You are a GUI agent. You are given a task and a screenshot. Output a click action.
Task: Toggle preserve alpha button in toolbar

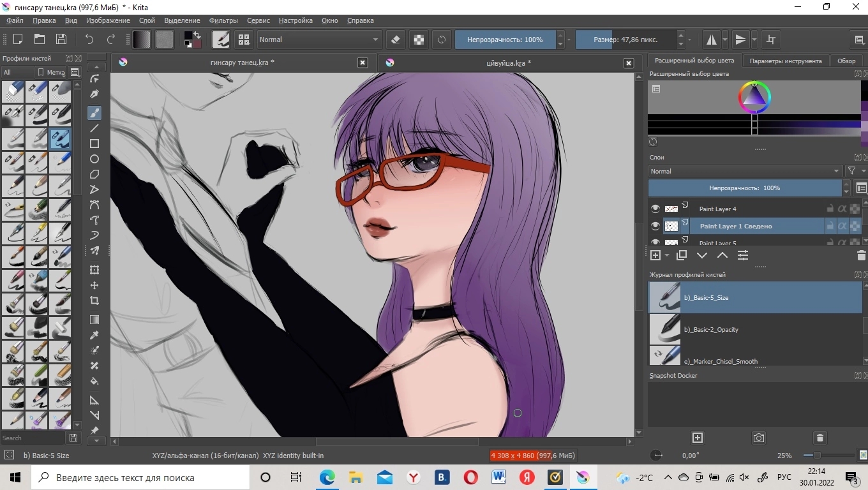coord(419,40)
